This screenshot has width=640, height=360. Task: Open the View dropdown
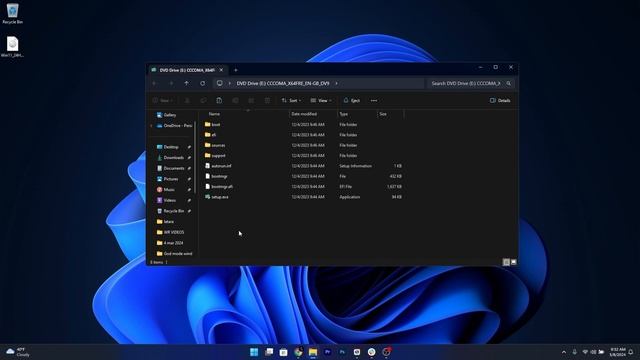click(321, 100)
